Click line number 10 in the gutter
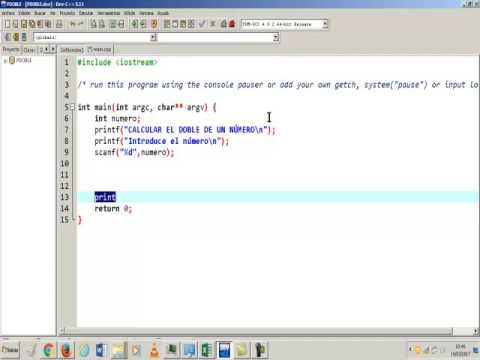480x360 pixels. coord(65,163)
